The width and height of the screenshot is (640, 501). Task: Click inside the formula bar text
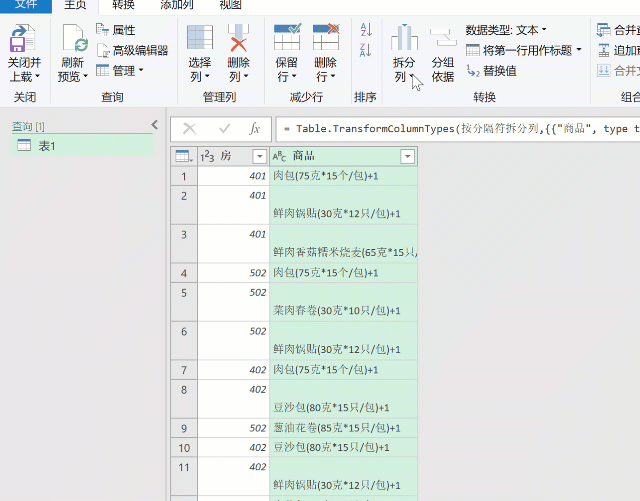450,129
